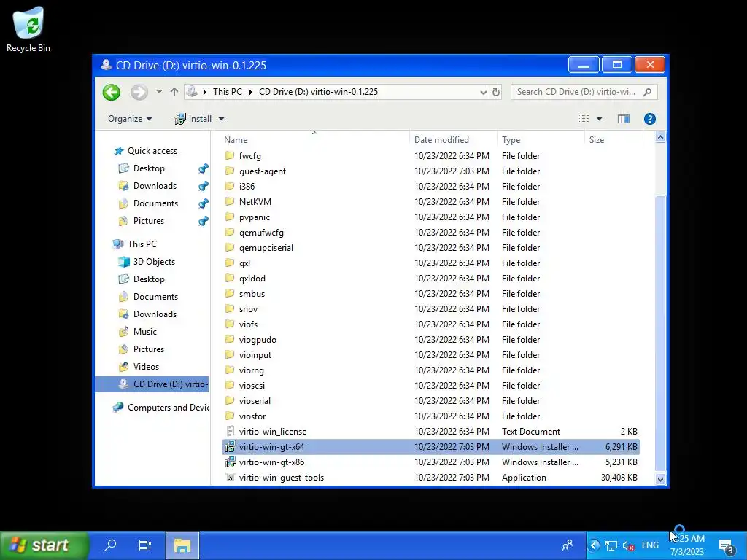Click CD Drive (D:) breadcrumb segment
The height and width of the screenshot is (560, 747).
tap(318, 92)
